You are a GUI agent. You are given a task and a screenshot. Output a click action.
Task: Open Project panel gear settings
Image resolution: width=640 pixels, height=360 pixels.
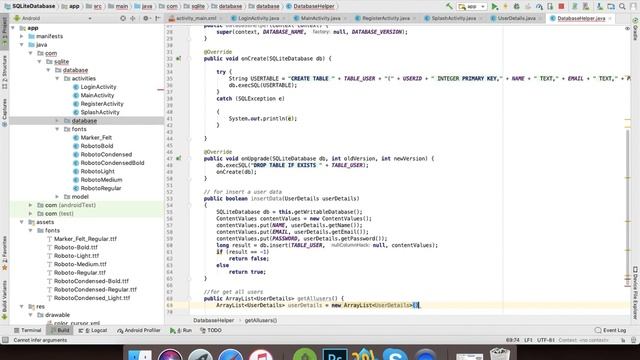click(146, 18)
